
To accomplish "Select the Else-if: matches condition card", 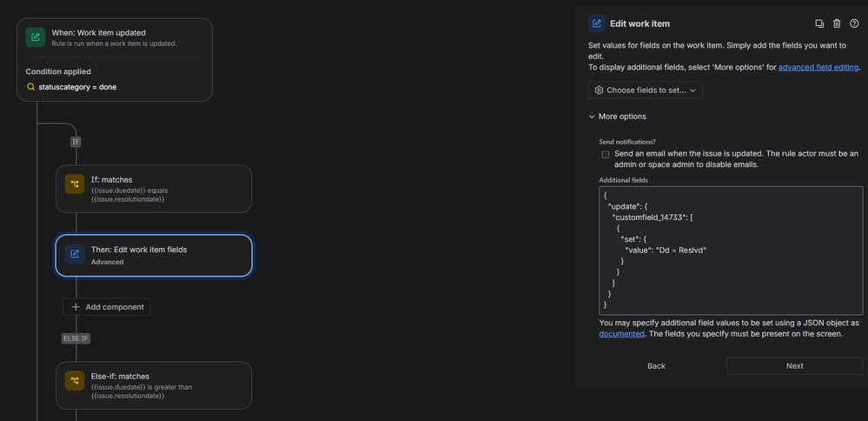I will (x=154, y=385).
